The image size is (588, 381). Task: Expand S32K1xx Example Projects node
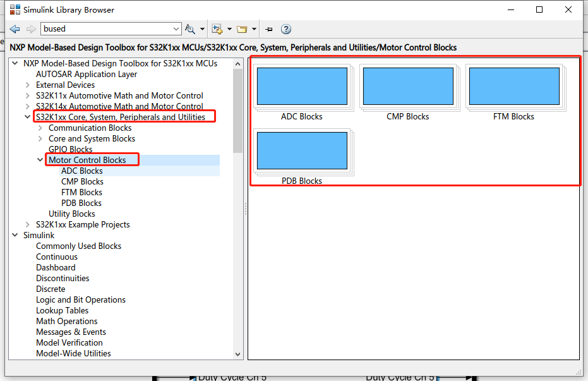27,225
